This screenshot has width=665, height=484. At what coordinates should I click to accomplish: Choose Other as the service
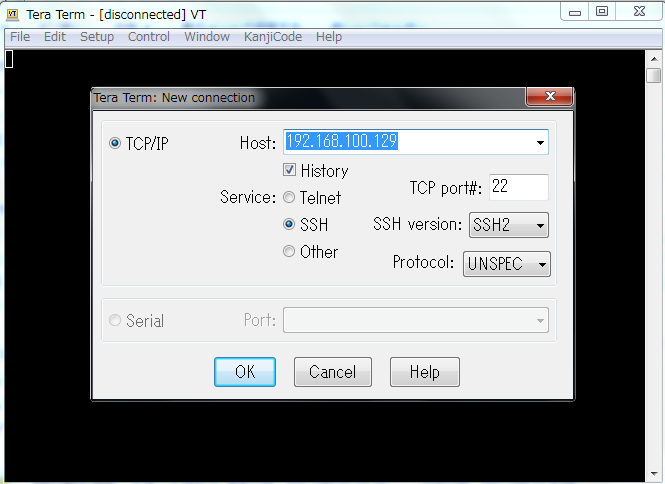coord(289,251)
